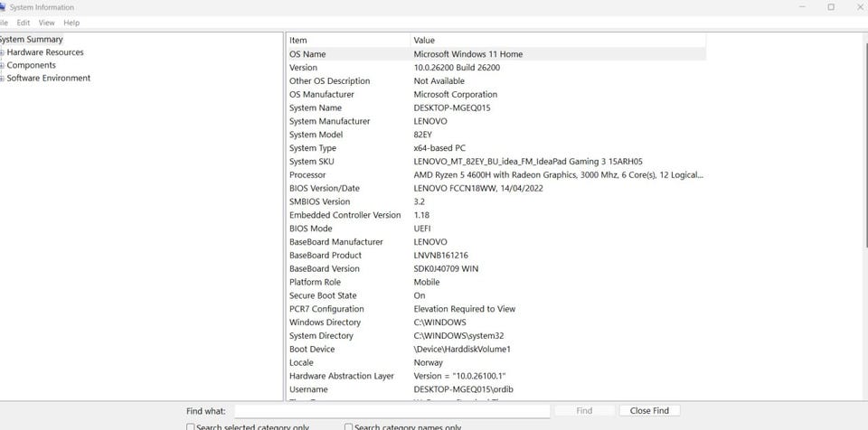Click the \Device\HarddiskVolume1 value

(462, 350)
